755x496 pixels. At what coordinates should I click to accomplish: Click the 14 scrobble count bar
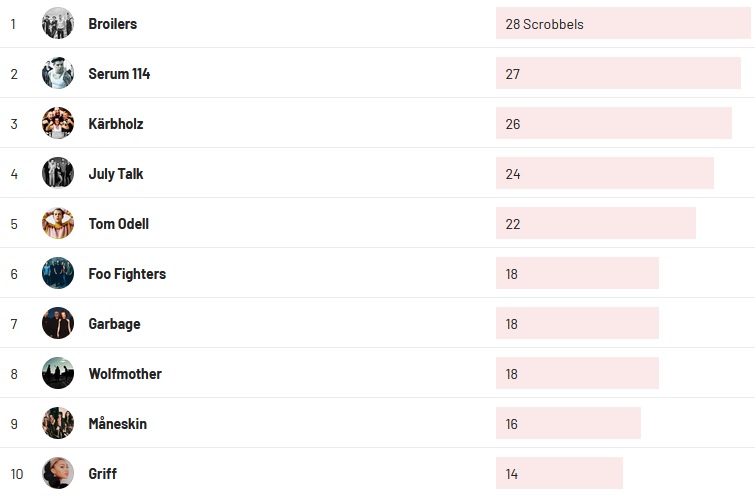pos(559,473)
